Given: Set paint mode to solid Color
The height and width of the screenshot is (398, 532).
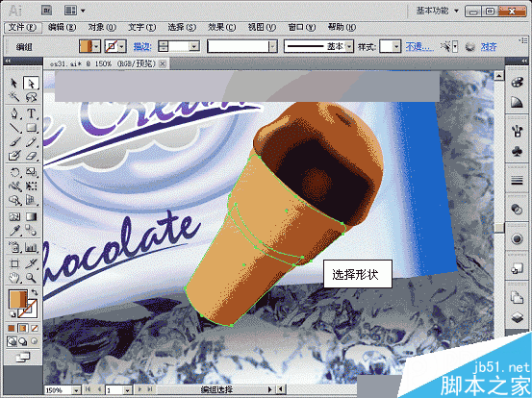Looking at the screenshot, I should point(12,328).
